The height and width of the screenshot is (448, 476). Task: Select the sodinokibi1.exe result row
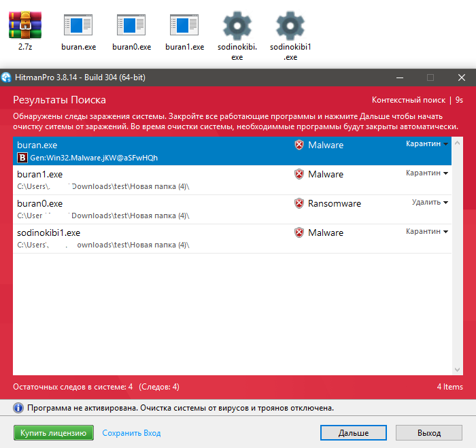click(232, 239)
